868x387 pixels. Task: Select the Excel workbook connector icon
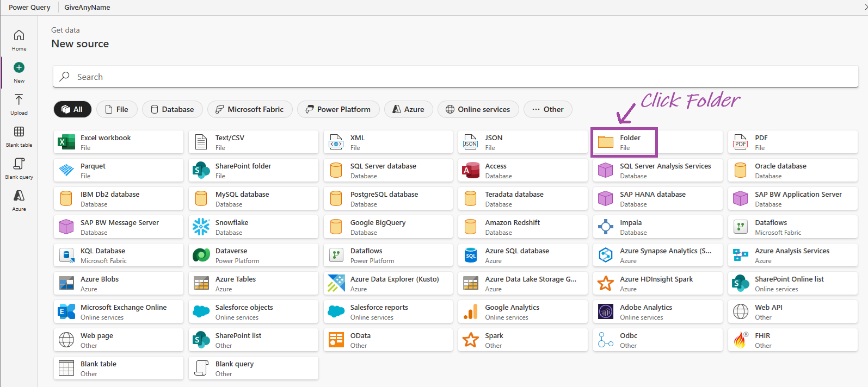66,142
